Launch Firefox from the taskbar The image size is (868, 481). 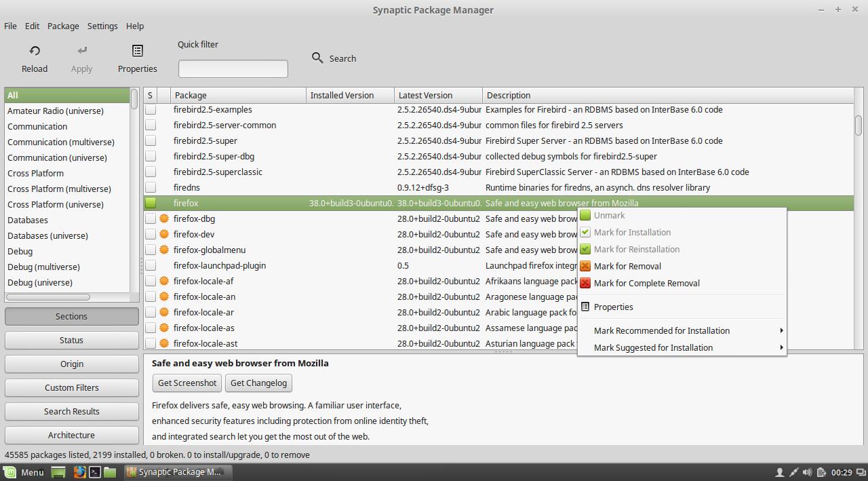[79, 472]
